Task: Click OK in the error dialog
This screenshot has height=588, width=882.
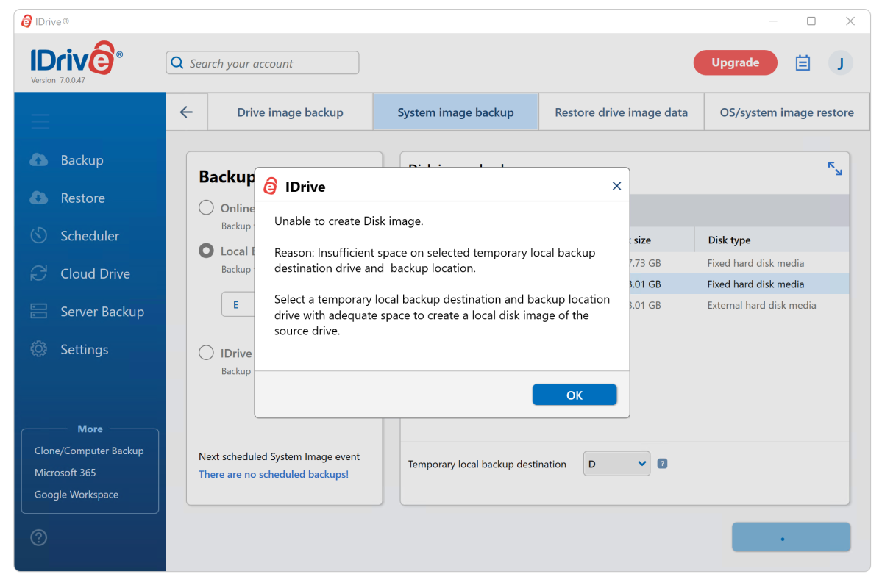Action: coord(575,395)
